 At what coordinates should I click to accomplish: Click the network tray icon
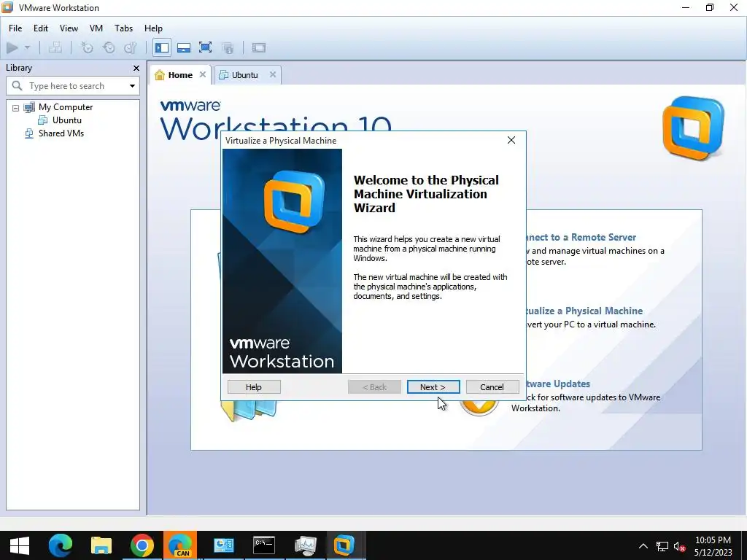tap(662, 546)
